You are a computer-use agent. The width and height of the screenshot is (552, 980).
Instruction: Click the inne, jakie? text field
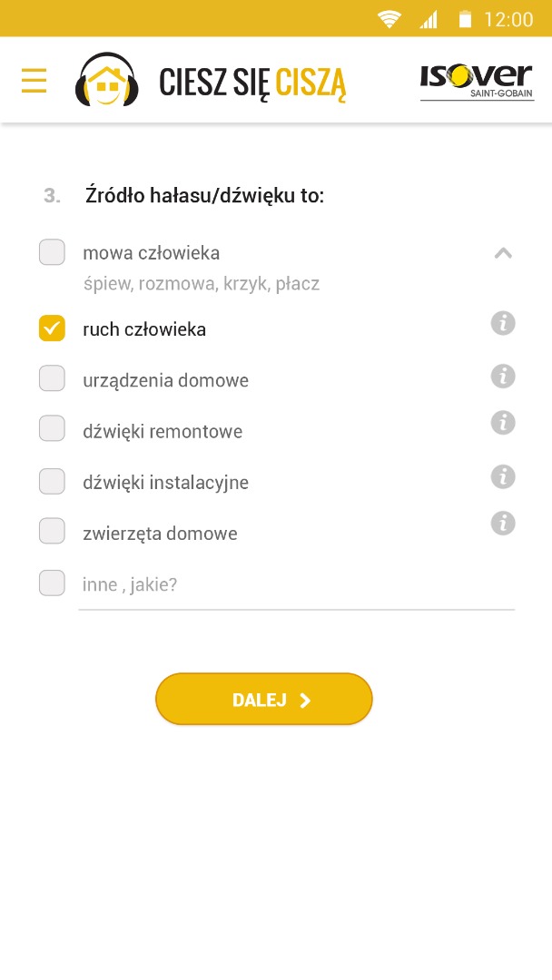[296, 585]
